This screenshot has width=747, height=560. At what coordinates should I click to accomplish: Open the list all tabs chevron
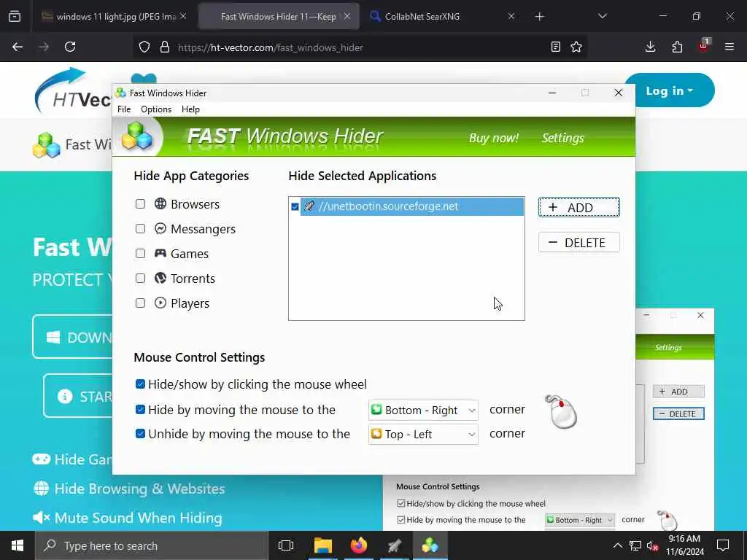[602, 16]
